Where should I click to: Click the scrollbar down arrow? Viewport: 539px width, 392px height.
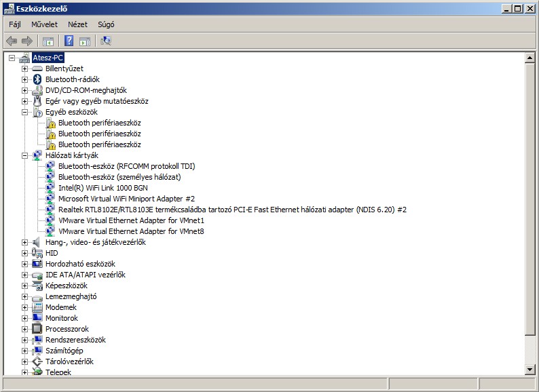coord(529,370)
